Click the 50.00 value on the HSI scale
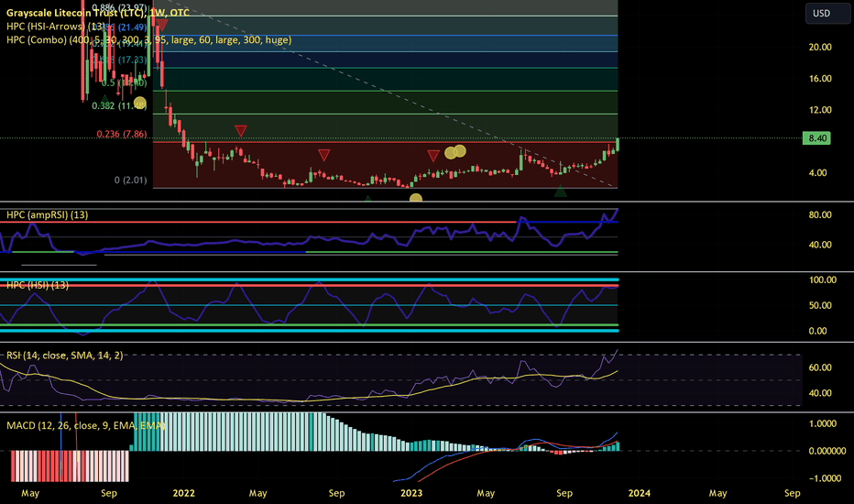854x504 pixels. coord(820,305)
